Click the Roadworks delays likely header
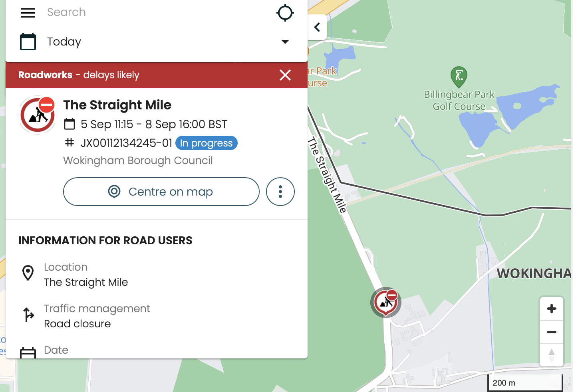Screen dimensions: 576x392 79,75
